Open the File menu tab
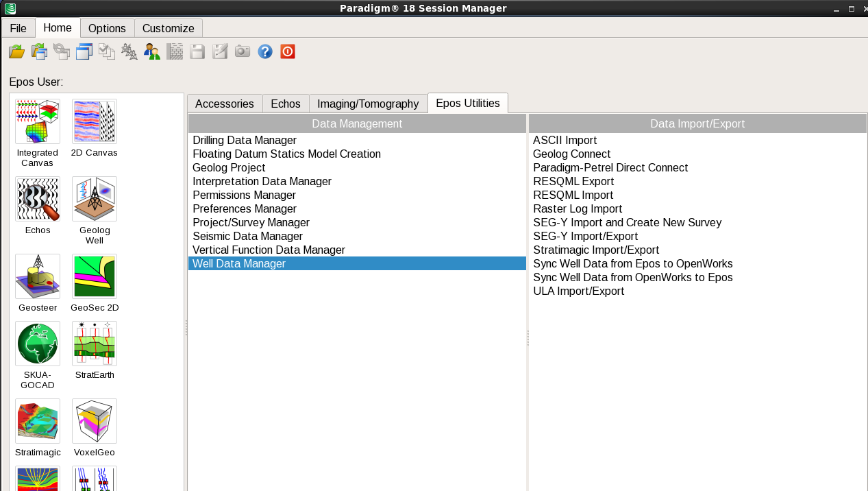Viewport: 868px width, 491px height. (18, 28)
